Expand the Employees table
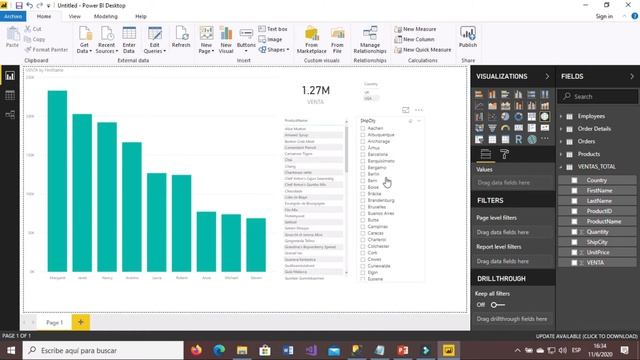Screen dimensions: 640x360 (561, 116)
